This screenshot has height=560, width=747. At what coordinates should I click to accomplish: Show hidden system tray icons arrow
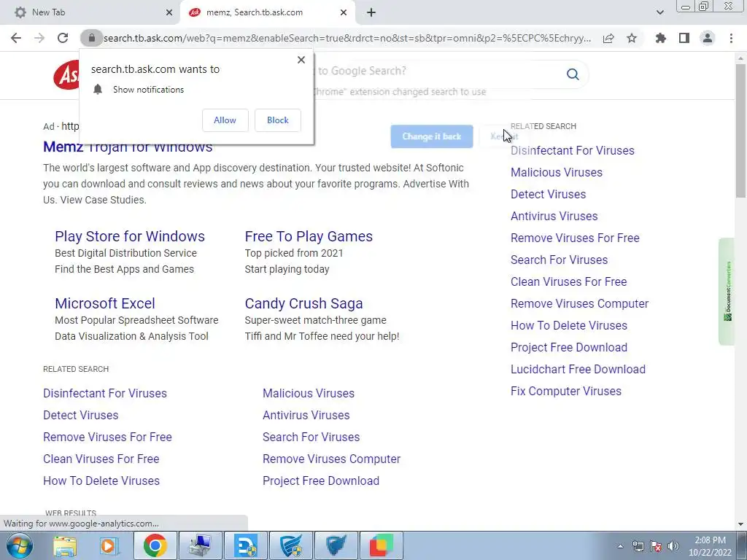620,546
